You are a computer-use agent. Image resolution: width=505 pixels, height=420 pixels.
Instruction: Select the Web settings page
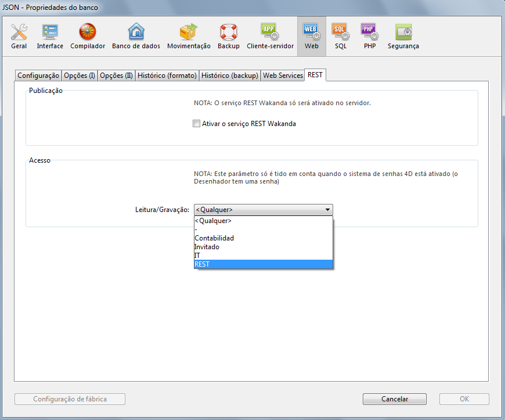(x=312, y=37)
